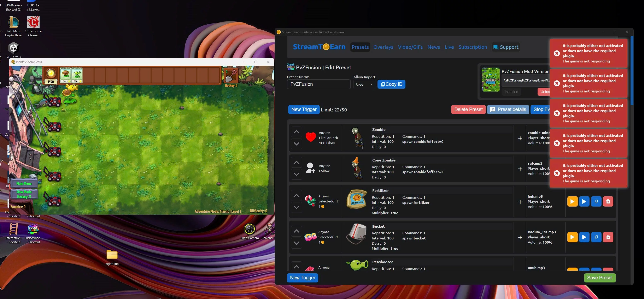Open the nightClub desktop folder

tap(112, 257)
